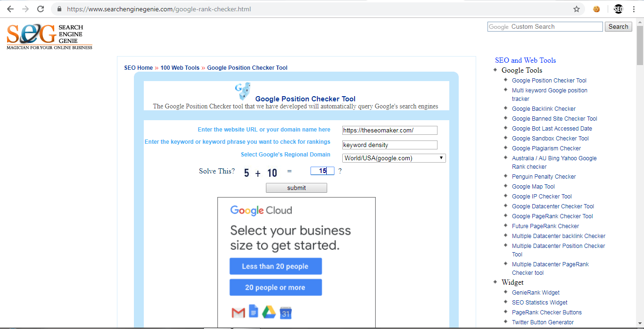The width and height of the screenshot is (644, 329).
Task: Open sidebar Google Position Checker Tool link
Action: tap(549, 81)
